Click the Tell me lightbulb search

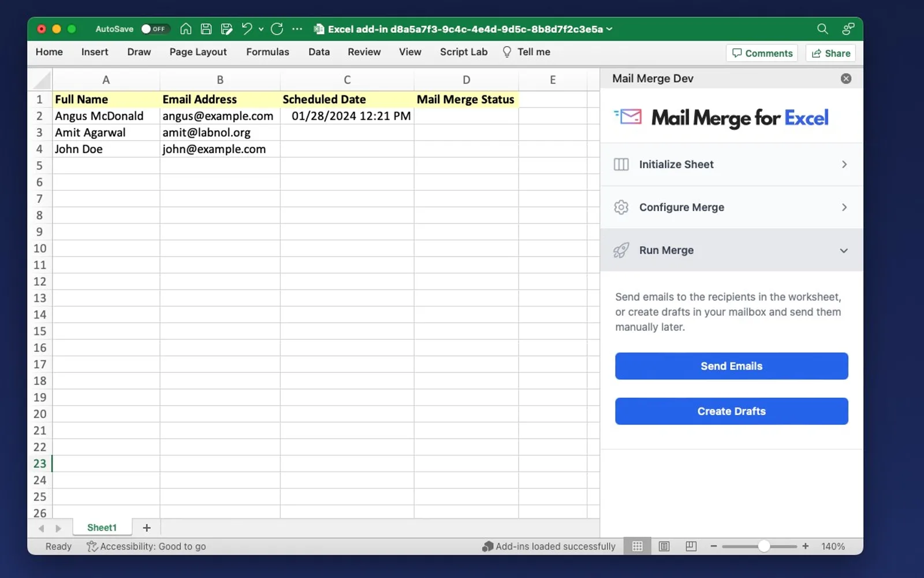tap(526, 52)
